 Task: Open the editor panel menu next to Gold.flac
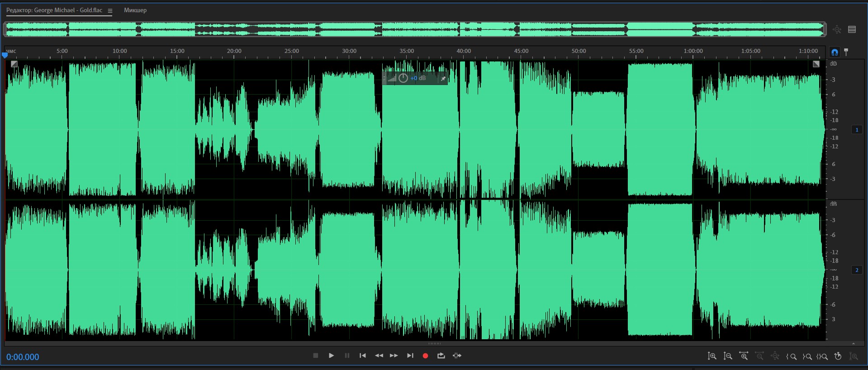click(x=110, y=10)
